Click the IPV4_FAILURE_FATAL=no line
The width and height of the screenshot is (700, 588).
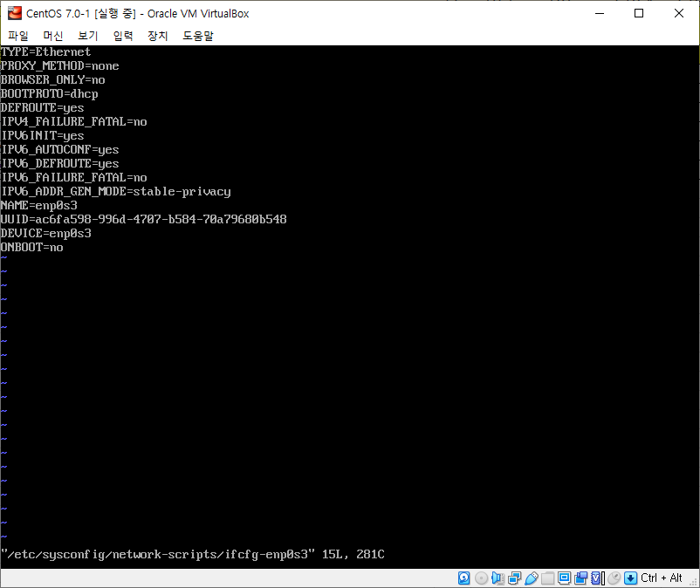point(73,121)
